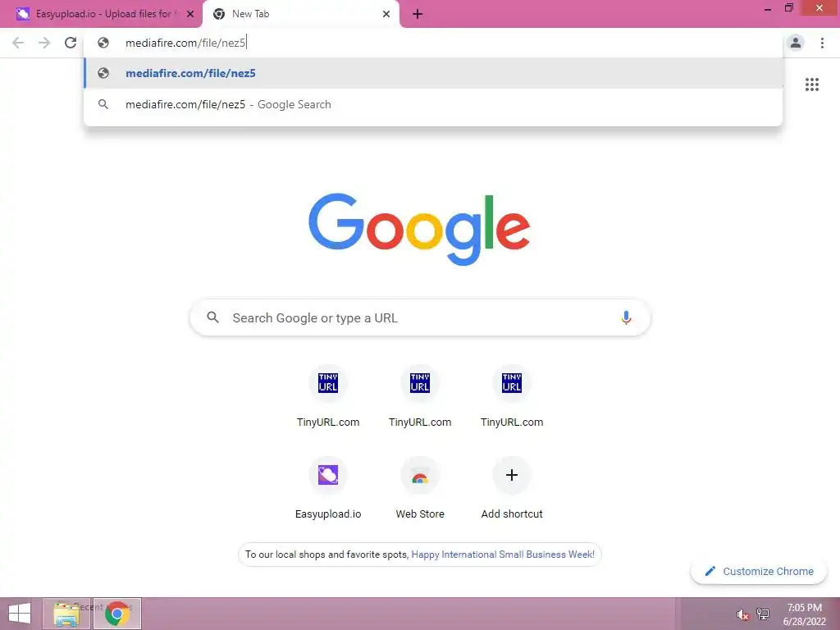Click the Chrome taskbar icon
This screenshot has height=630, width=840.
[x=117, y=614]
